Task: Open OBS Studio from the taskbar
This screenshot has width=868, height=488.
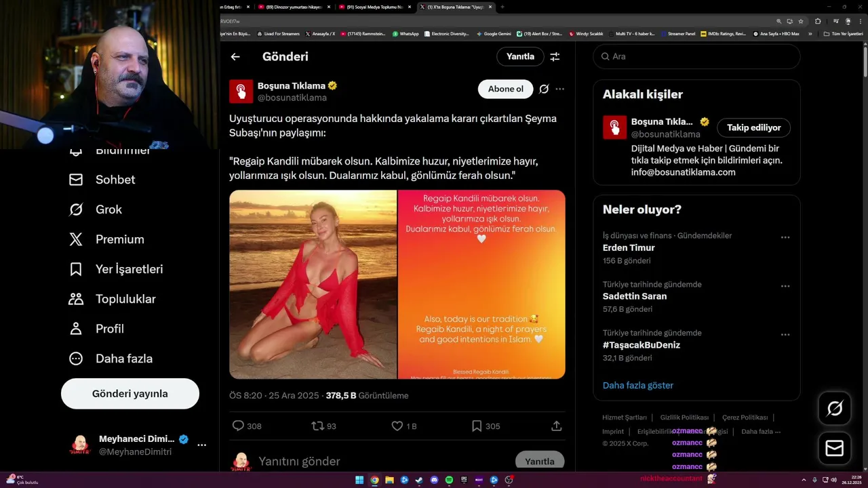Action: (x=509, y=480)
